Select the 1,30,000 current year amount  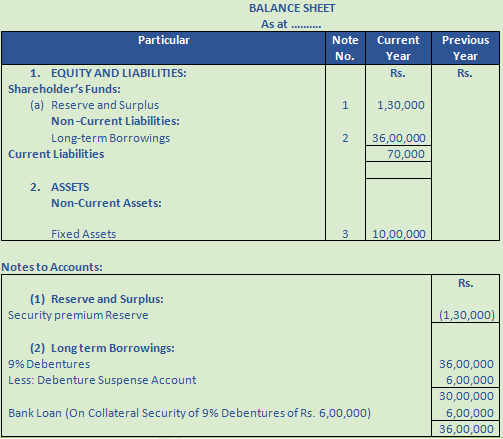tap(401, 105)
